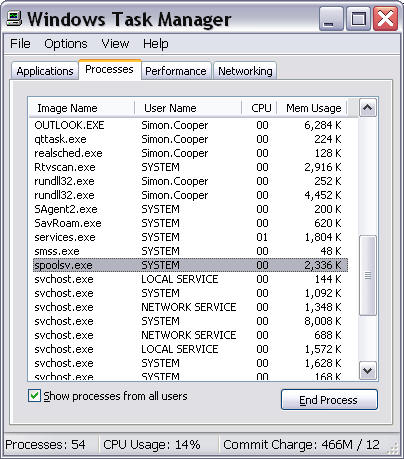Sort by Image Name column header

[81, 108]
